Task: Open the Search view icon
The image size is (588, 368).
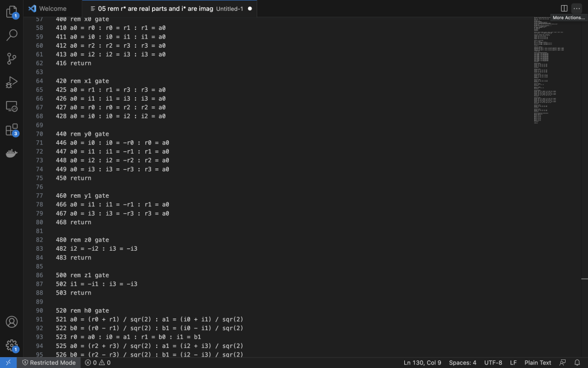Action: coord(11,35)
